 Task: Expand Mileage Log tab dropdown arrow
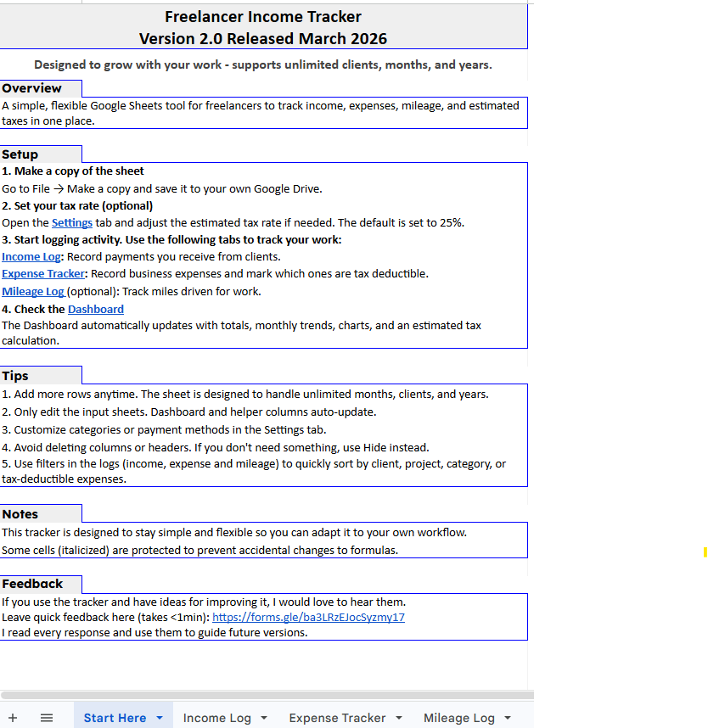[x=508, y=718]
